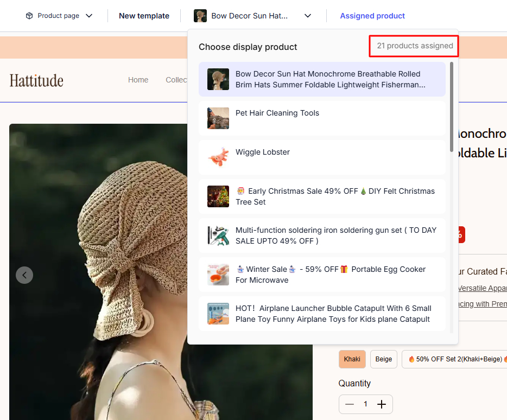Viewport: 507px width, 420px height.
Task: Decrease quantity with the minus button
Action: tap(350, 404)
